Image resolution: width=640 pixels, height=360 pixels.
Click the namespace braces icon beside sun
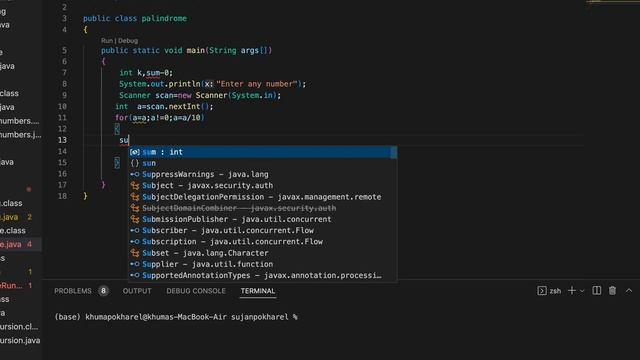[x=135, y=163]
